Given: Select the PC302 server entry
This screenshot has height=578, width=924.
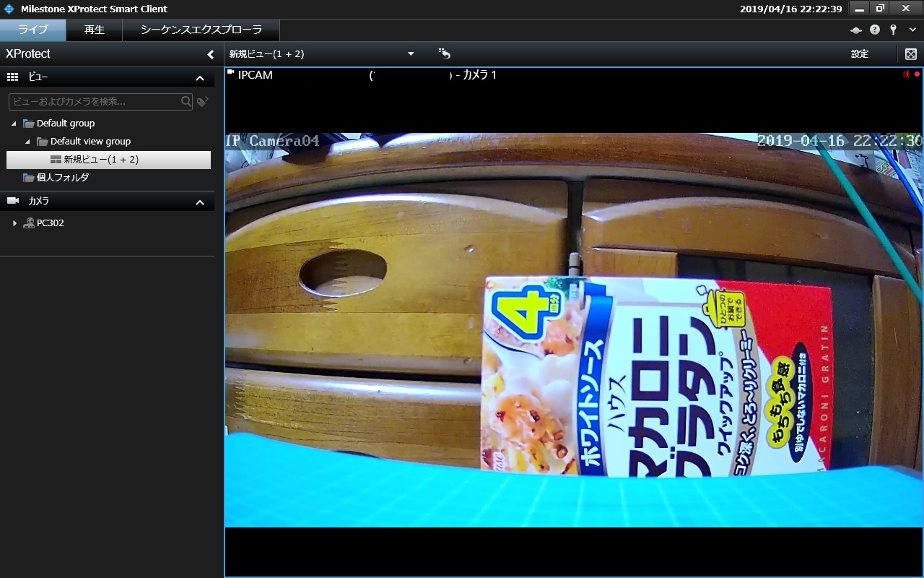Looking at the screenshot, I should pyautogui.click(x=51, y=223).
